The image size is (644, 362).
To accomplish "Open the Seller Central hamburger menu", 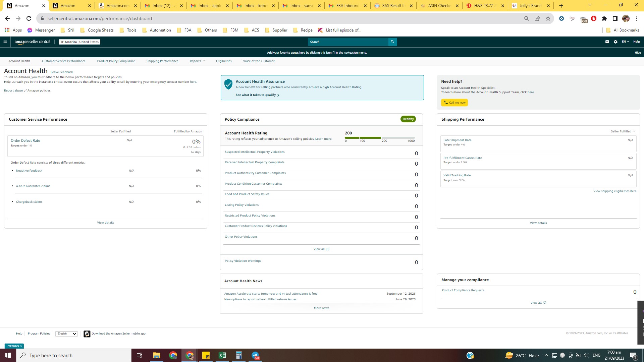I will tap(5, 42).
